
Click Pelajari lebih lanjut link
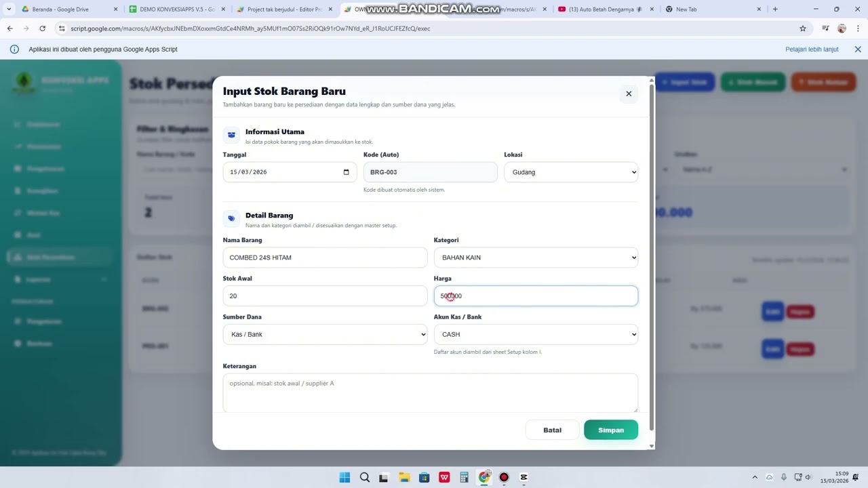tap(812, 49)
